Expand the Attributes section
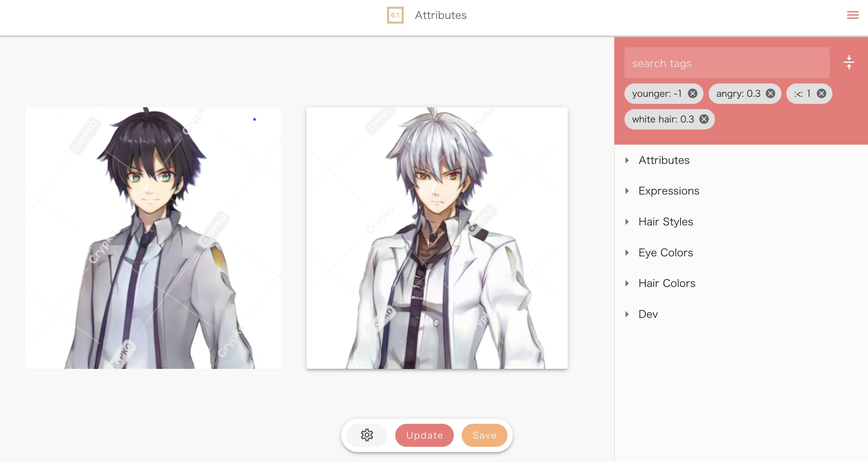The width and height of the screenshot is (868, 462). pyautogui.click(x=629, y=160)
